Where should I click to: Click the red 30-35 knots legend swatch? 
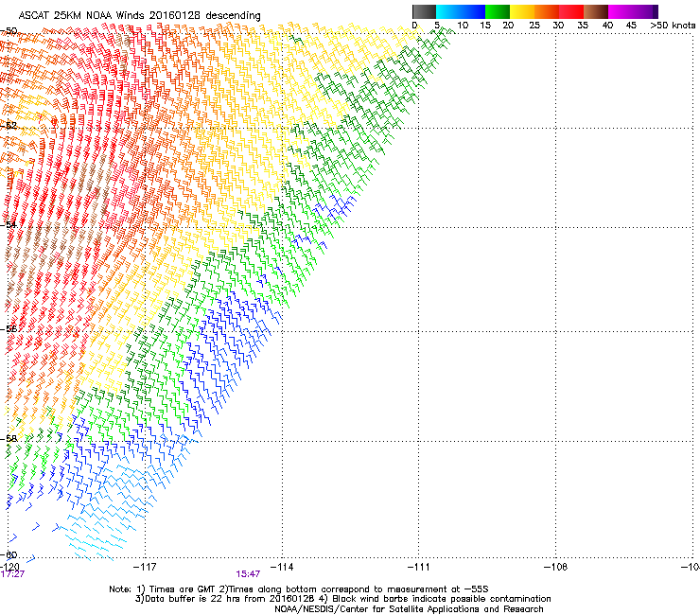(x=571, y=11)
